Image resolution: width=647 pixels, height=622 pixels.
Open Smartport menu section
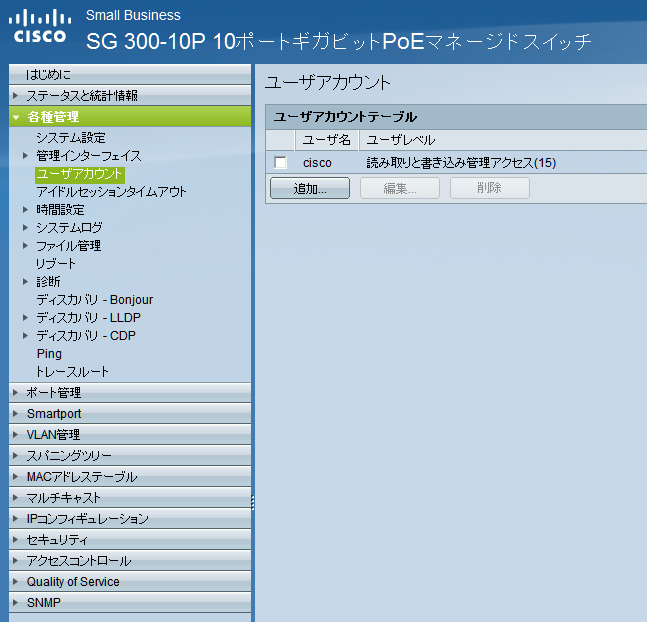point(130,414)
